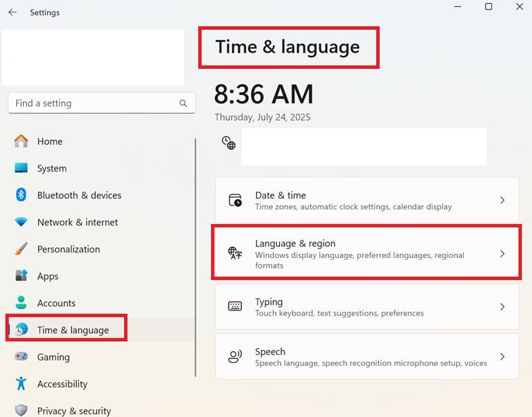The height and width of the screenshot is (417, 532).
Task: Go to System settings
Action: (x=100, y=168)
